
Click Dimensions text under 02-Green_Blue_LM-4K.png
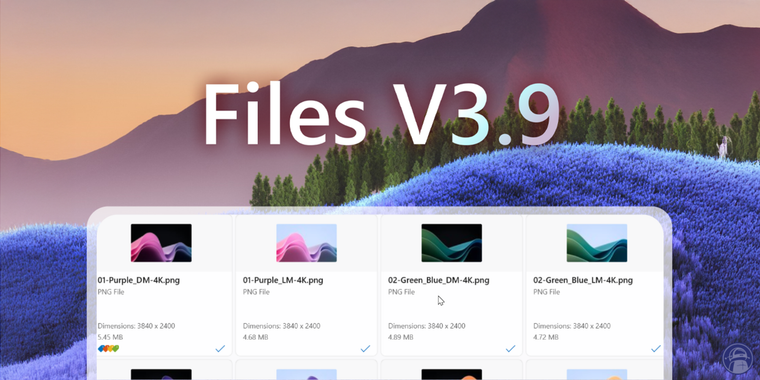click(x=572, y=326)
